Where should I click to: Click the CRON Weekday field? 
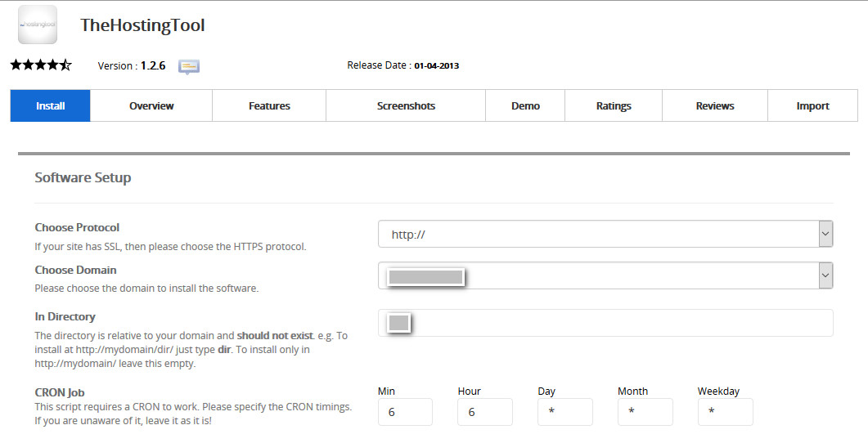(x=725, y=412)
